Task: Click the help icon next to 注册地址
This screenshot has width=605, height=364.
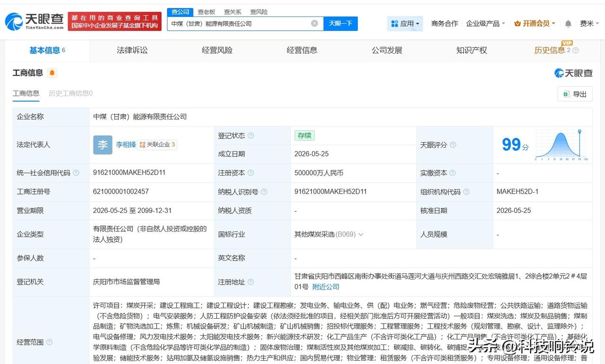Action: (x=251, y=282)
